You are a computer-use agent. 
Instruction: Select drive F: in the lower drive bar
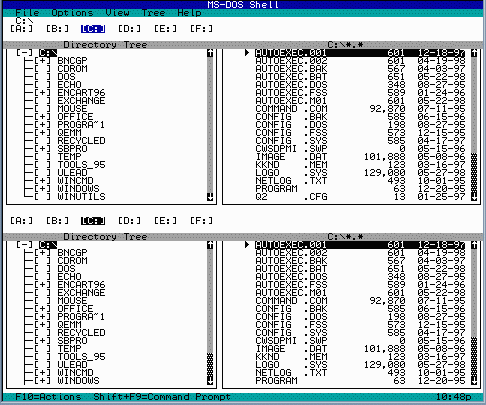click(202, 221)
